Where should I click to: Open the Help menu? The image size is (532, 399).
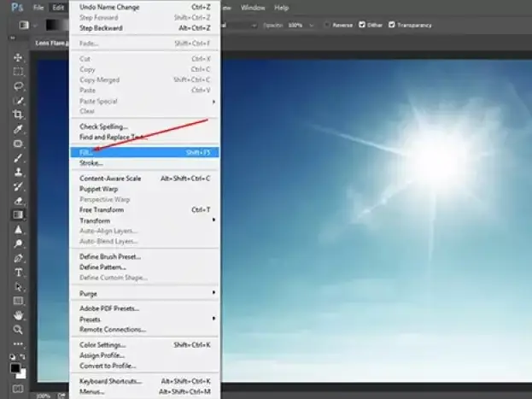point(281,8)
